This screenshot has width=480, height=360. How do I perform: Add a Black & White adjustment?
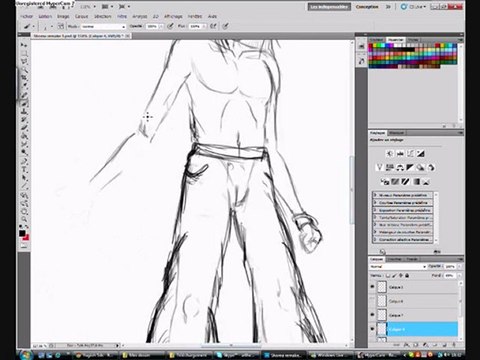(x=410, y=168)
